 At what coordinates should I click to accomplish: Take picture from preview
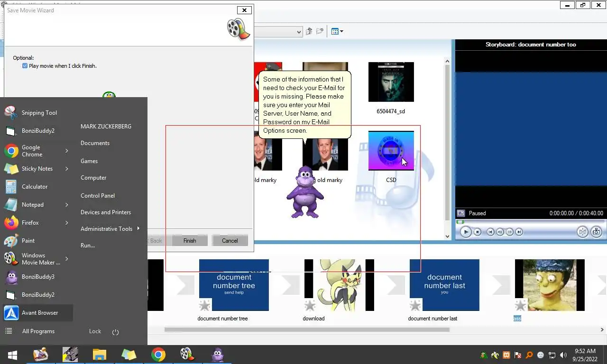click(x=596, y=232)
